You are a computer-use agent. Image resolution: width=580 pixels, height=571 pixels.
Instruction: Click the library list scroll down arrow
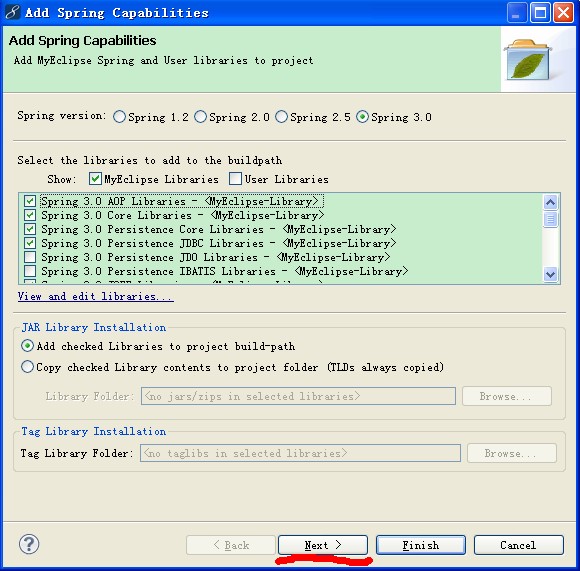[x=550, y=275]
